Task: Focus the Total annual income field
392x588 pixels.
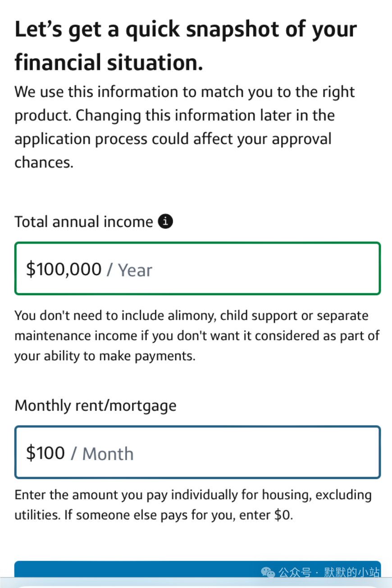Action: (x=198, y=269)
